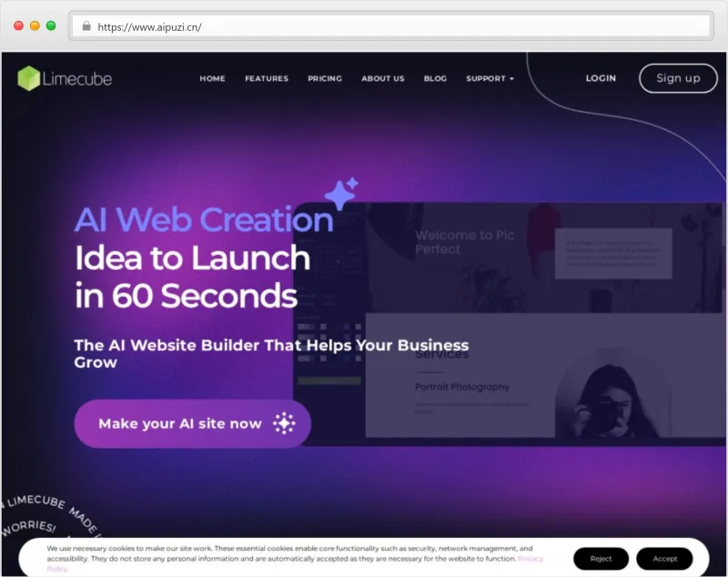Viewport: 728px width, 577px height.
Task: Click the Login link
Action: coord(601,78)
